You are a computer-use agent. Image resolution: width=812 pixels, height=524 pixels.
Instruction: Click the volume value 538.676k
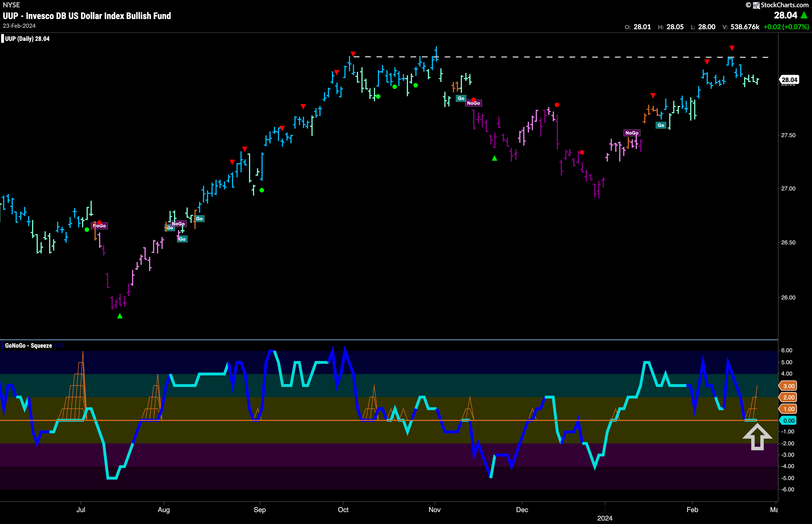point(745,27)
